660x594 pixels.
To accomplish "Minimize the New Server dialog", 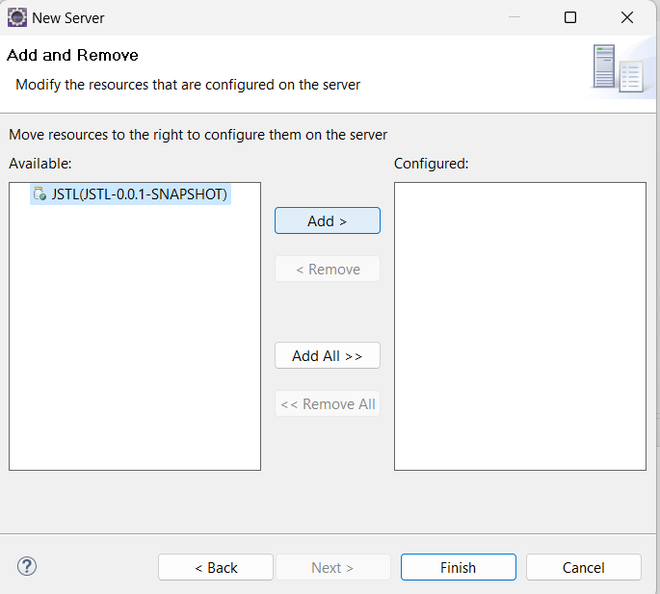I will click(x=513, y=17).
